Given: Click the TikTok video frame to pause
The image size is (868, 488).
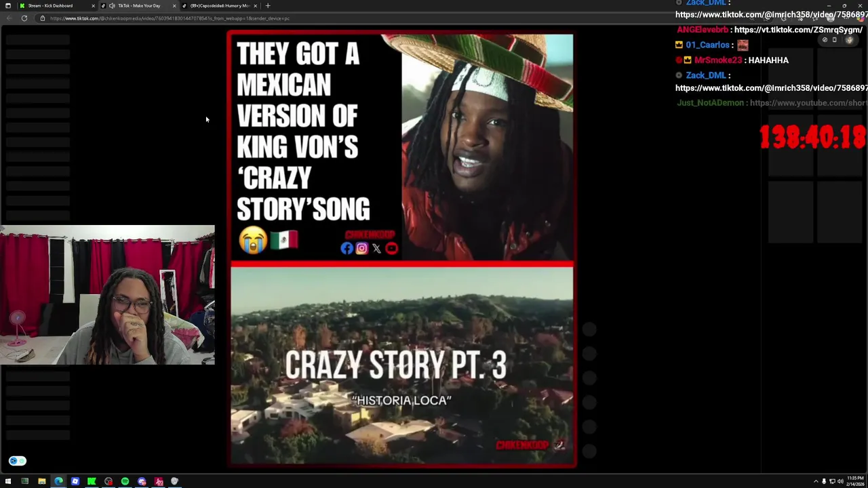Looking at the screenshot, I should point(401,249).
